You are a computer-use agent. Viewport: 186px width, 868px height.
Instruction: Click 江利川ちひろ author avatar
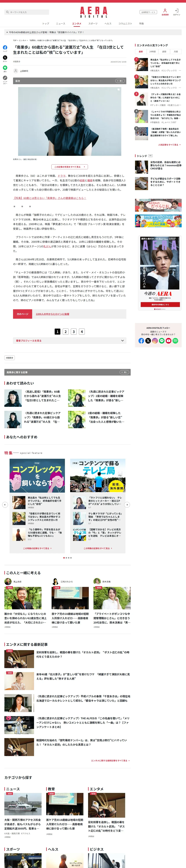point(55,581)
